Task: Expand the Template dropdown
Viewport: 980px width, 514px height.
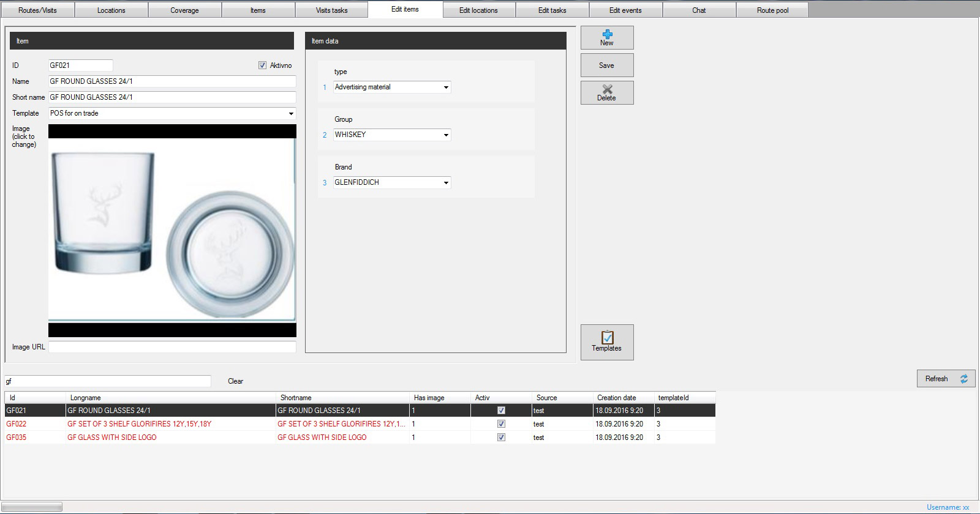Action: click(x=291, y=114)
